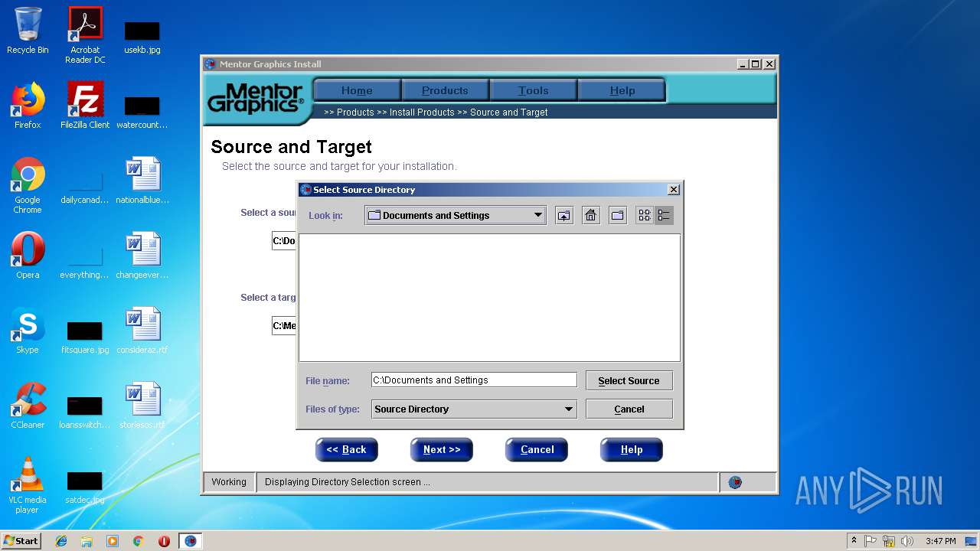The height and width of the screenshot is (551, 980).
Task: Click the Mentor Graphics logo
Action: pyautogui.click(x=256, y=98)
